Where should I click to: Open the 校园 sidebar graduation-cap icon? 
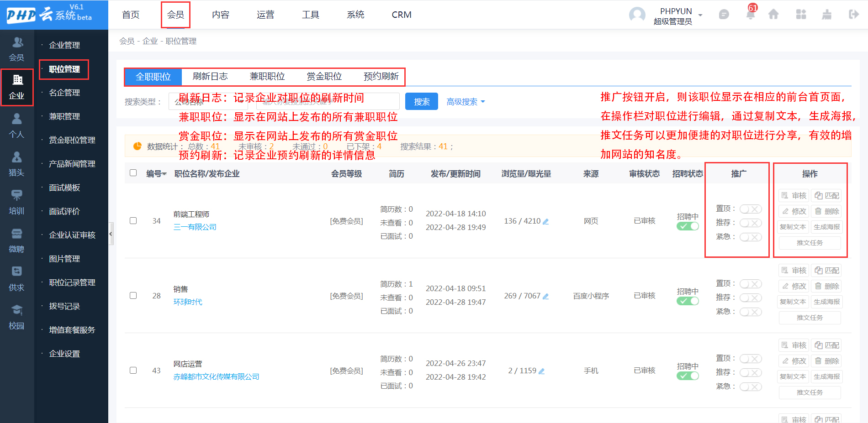tap(17, 310)
